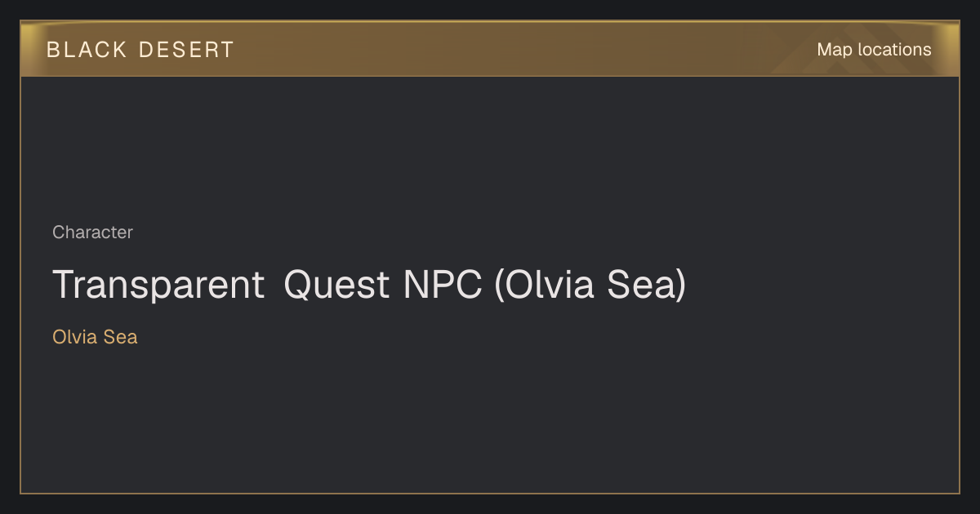This screenshot has height=514, width=980.
Task: Click the word BLACK in the logo
Action: 87,50
